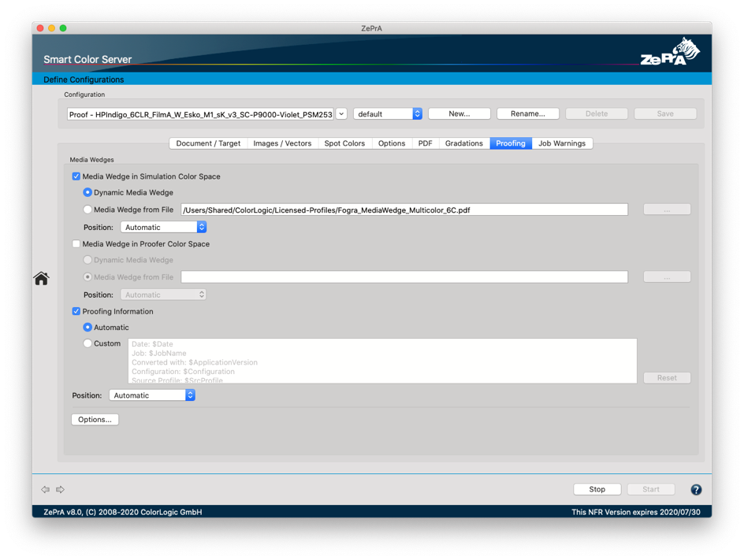
Task: Click the Delete configuration button
Action: click(597, 113)
